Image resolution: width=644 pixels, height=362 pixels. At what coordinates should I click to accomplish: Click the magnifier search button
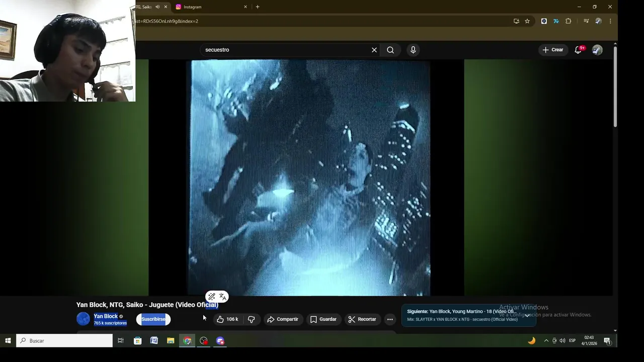coord(390,50)
